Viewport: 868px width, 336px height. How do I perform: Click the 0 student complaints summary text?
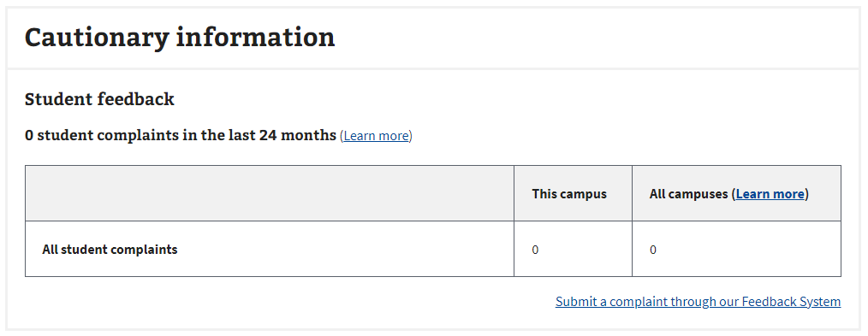tap(181, 135)
